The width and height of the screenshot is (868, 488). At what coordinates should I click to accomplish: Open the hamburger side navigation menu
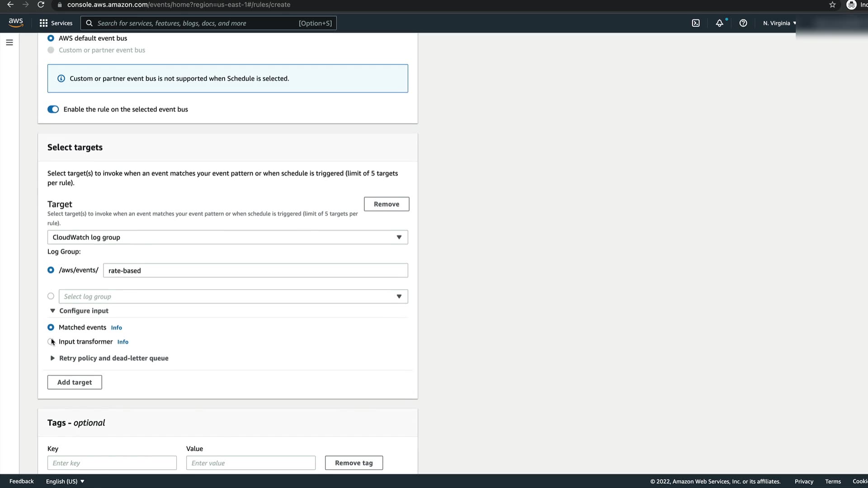[9, 42]
